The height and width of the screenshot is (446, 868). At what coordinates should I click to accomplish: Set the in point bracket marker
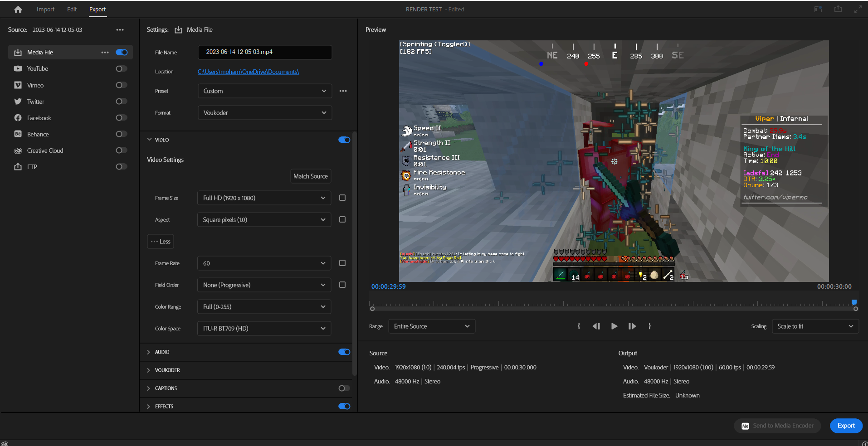pyautogui.click(x=579, y=326)
